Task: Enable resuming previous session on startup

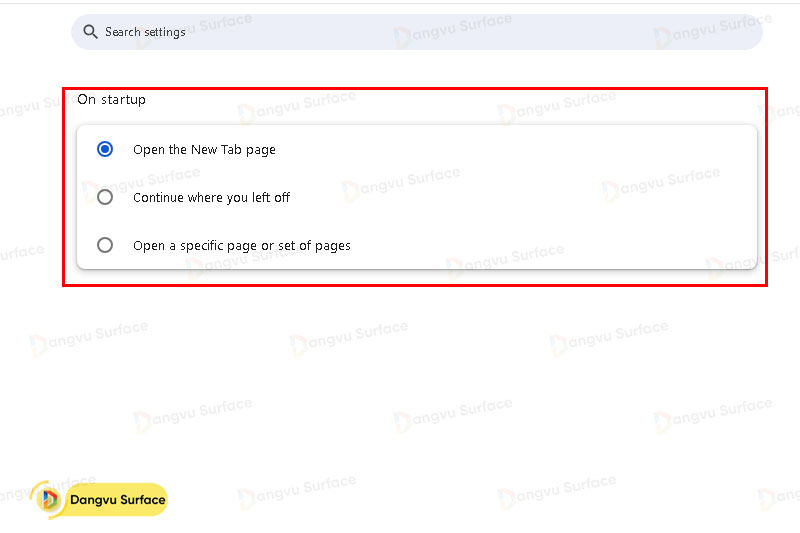Action: [105, 197]
